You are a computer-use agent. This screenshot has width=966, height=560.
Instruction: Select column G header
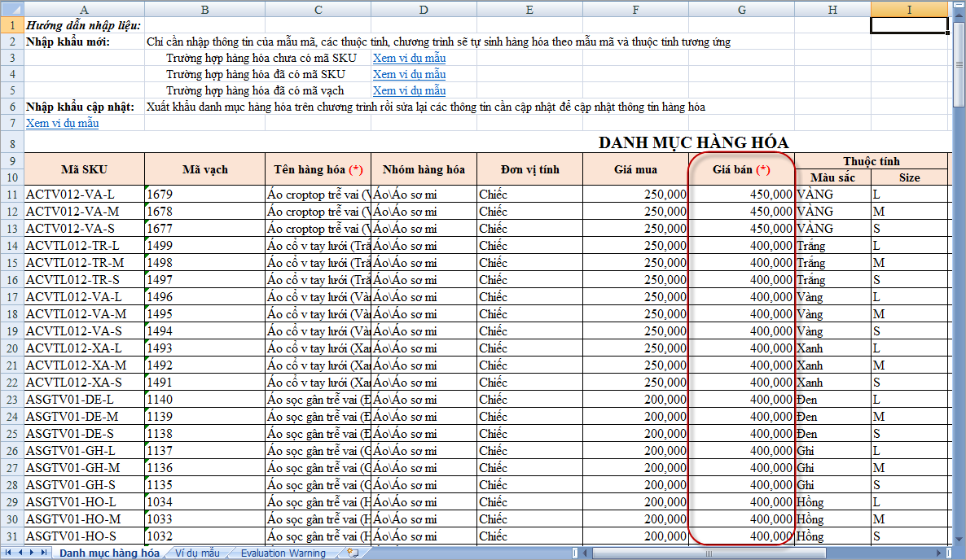pos(741,8)
